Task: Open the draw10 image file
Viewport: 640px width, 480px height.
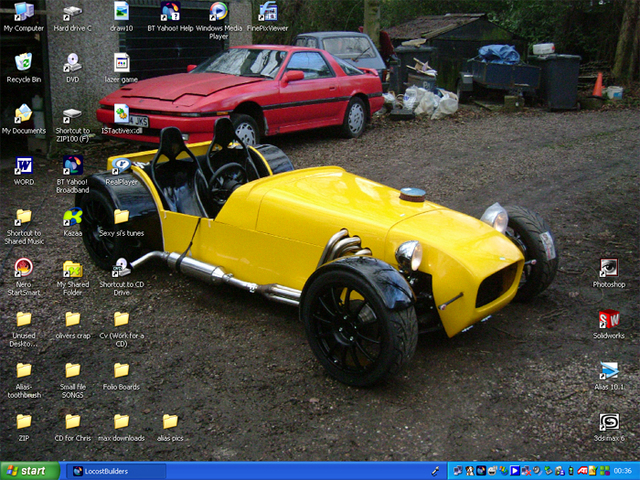Action: [x=121, y=17]
